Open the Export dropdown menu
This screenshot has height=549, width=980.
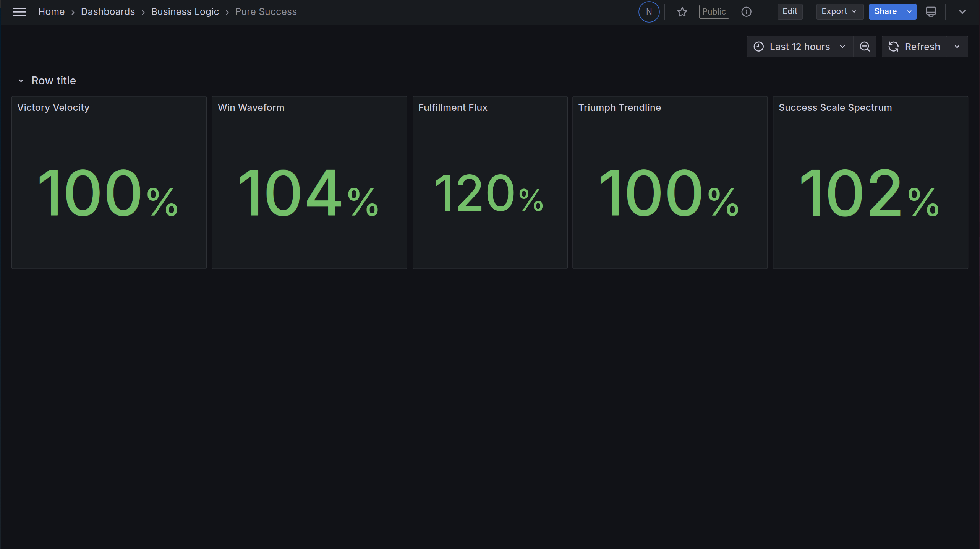coord(839,12)
